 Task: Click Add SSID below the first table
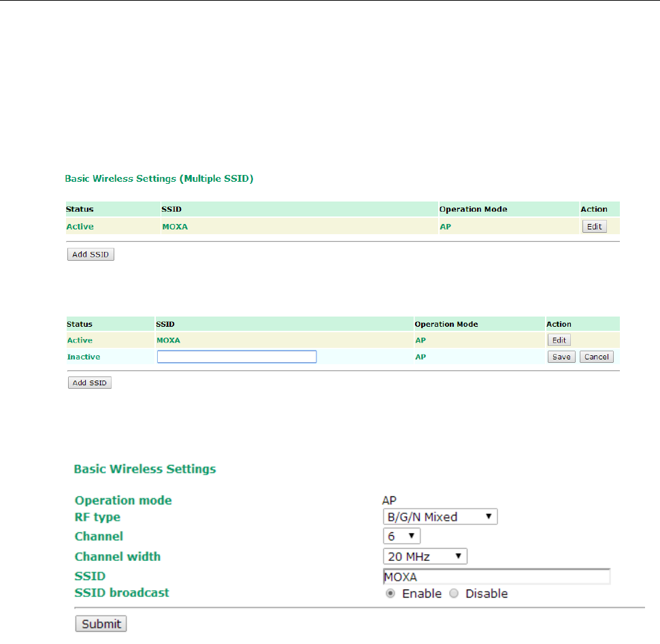(90, 255)
